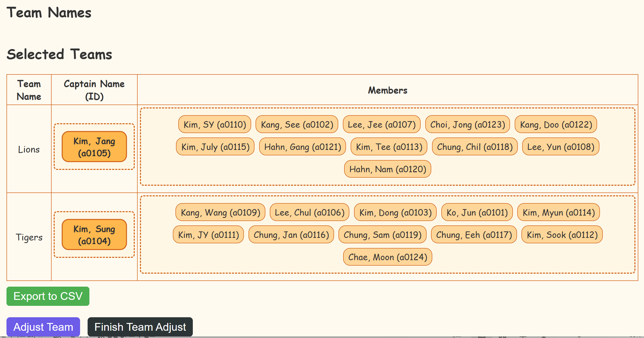Select captain chip Kim, Jang (a0105)
This screenshot has height=338, width=644.
click(94, 147)
